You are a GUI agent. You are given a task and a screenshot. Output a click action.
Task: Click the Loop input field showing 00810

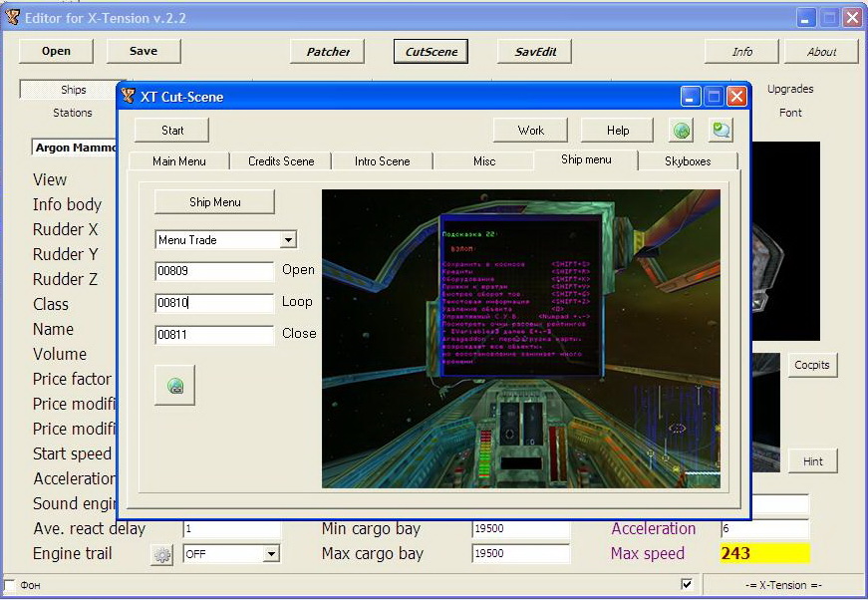coord(214,303)
